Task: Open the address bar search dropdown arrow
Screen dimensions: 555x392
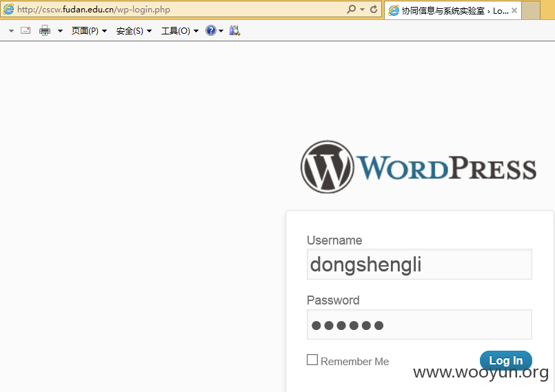Action: click(x=362, y=10)
